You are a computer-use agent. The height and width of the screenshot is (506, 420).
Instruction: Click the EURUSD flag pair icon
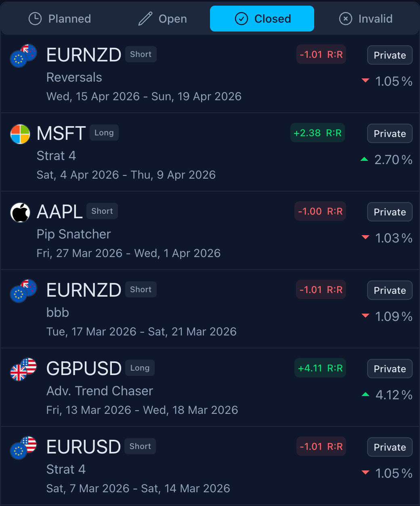pyautogui.click(x=23, y=447)
